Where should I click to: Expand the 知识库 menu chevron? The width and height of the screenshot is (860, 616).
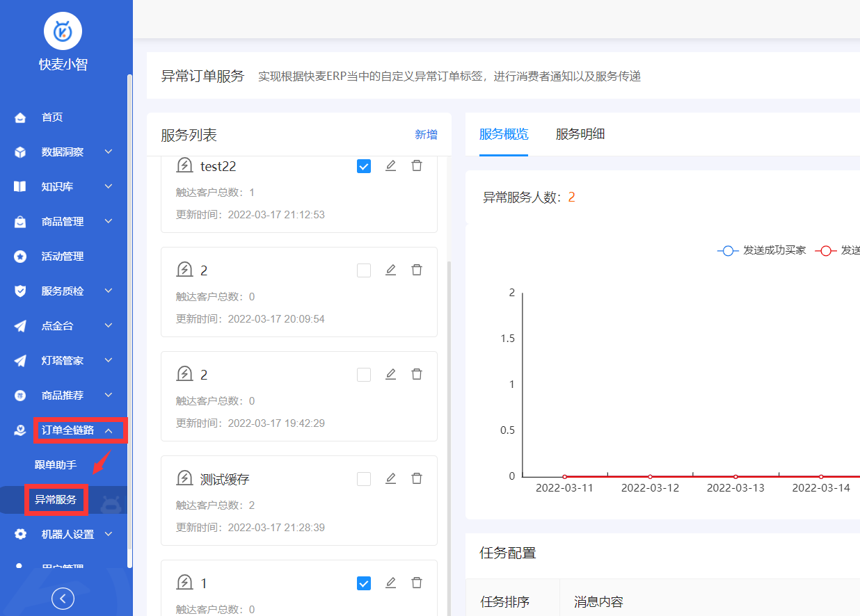[109, 186]
